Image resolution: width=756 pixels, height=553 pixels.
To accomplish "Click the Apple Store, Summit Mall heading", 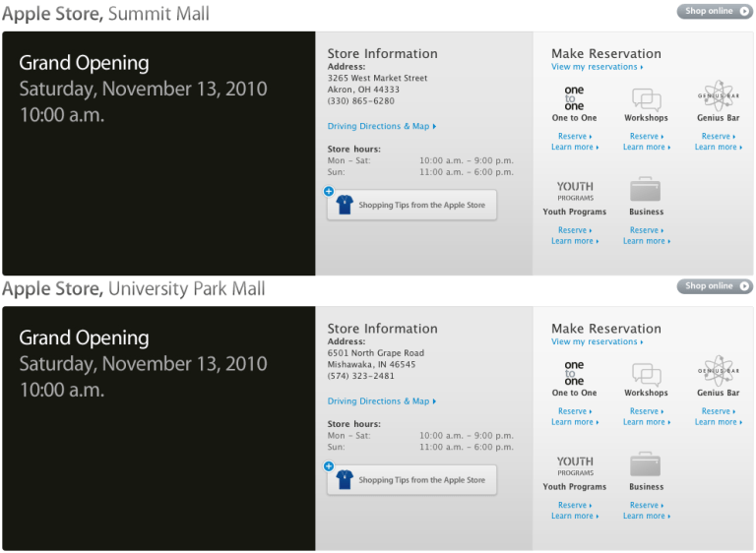I will tap(105, 14).
